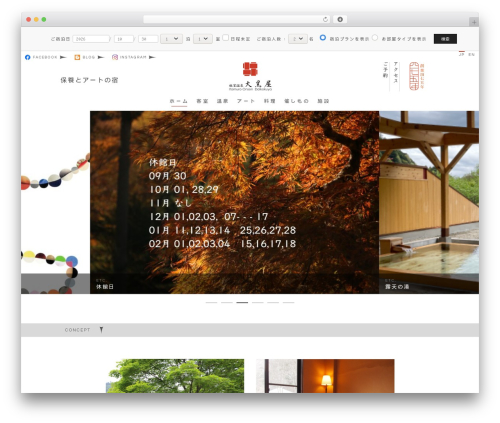This screenshot has height=423, width=500.
Task: Open the colorful beads art slide
Action: [55, 202]
